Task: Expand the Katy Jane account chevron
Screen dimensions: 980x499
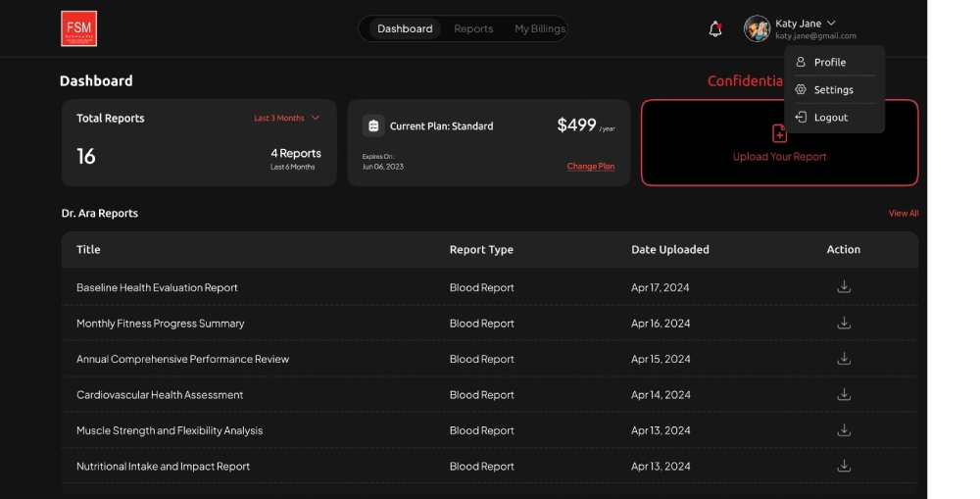Action: pyautogui.click(x=831, y=24)
